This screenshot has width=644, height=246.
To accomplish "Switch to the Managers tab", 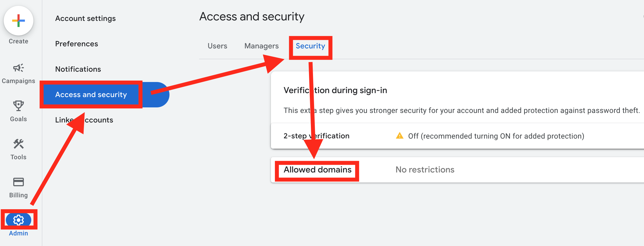I will click(261, 46).
